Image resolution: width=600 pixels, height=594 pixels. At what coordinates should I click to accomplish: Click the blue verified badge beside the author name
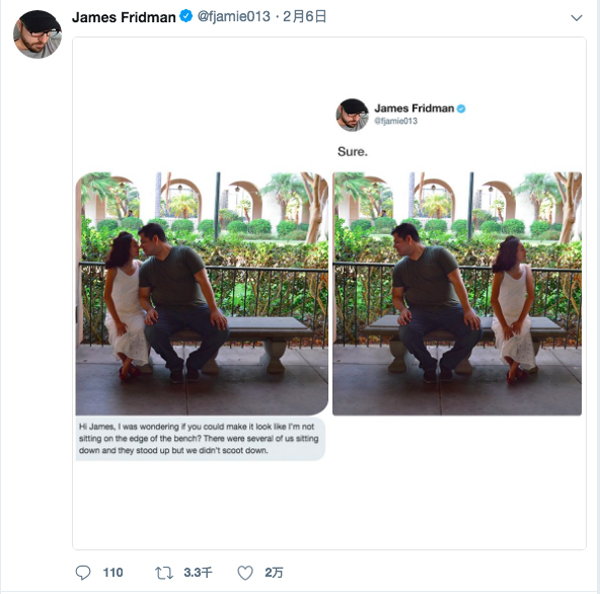coord(186,17)
